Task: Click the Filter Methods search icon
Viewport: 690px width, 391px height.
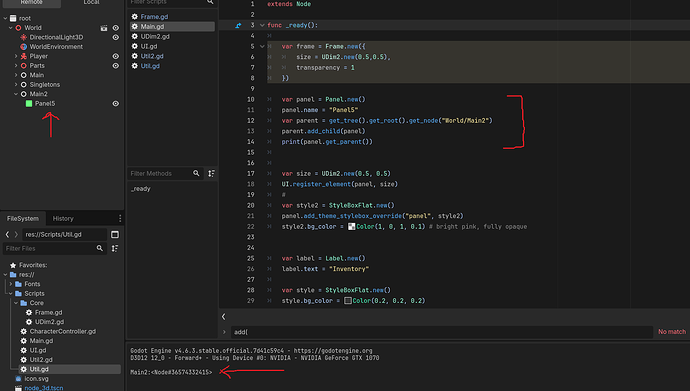Action: click(x=196, y=174)
